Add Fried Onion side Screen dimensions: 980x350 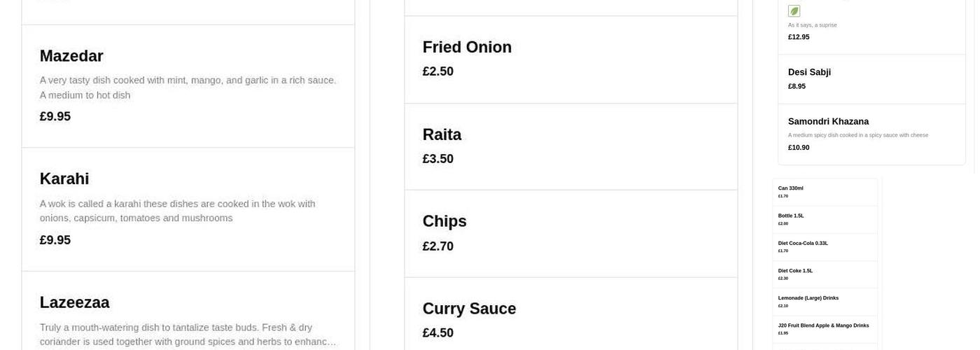(x=467, y=48)
